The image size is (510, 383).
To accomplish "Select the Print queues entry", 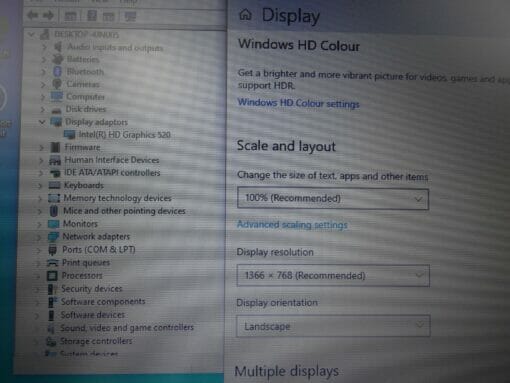I will click(86, 263).
